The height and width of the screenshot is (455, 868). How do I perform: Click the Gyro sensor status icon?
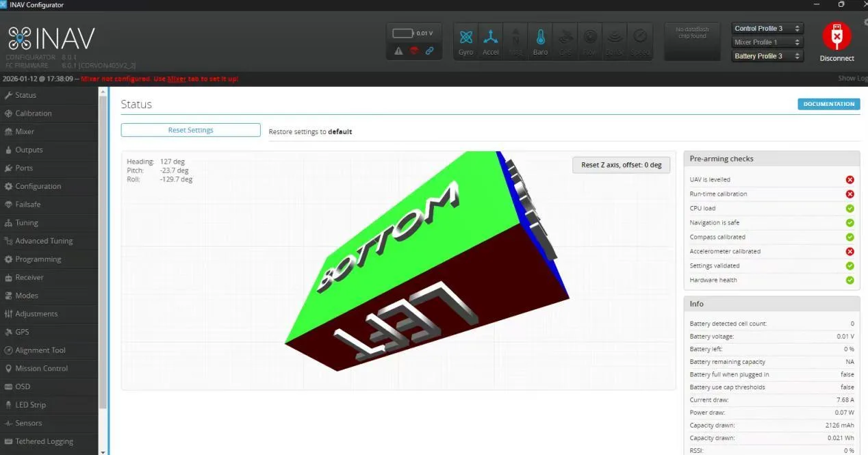pyautogui.click(x=466, y=41)
